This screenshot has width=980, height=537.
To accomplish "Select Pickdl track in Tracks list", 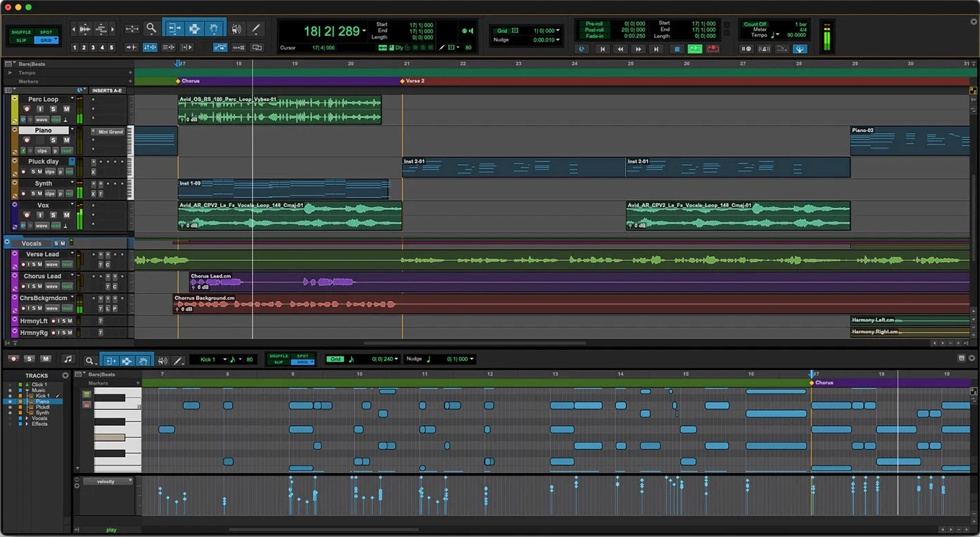I will point(43,407).
